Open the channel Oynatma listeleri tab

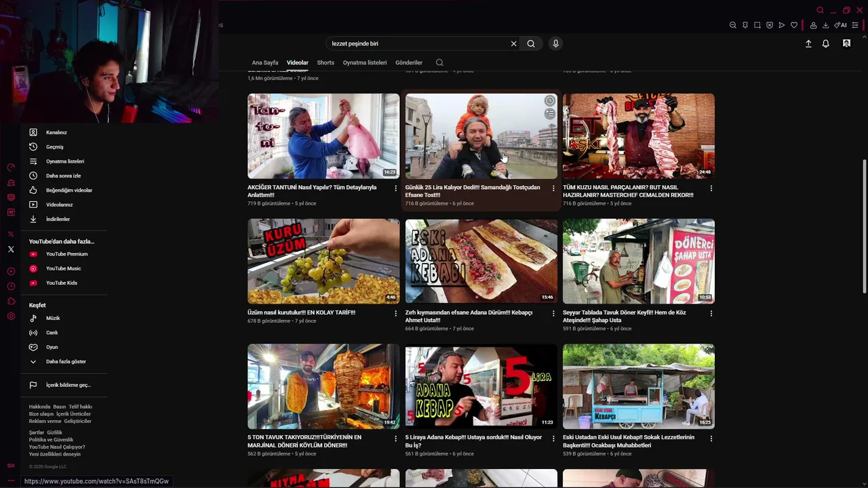[365, 62]
